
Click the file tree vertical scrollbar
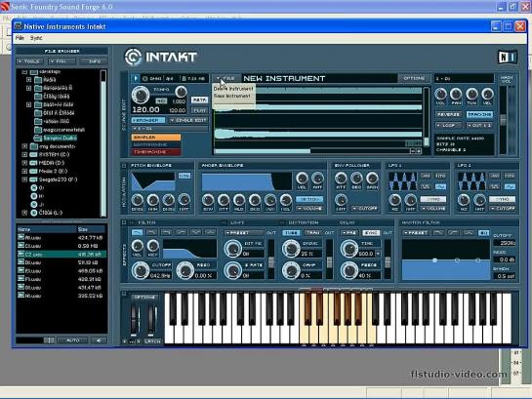pyautogui.click(x=103, y=142)
